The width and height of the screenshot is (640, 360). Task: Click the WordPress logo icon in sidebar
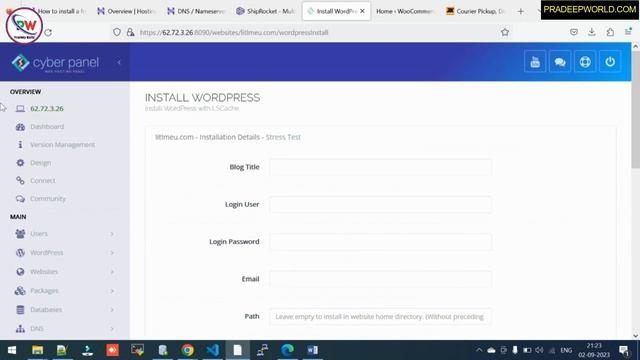20,253
